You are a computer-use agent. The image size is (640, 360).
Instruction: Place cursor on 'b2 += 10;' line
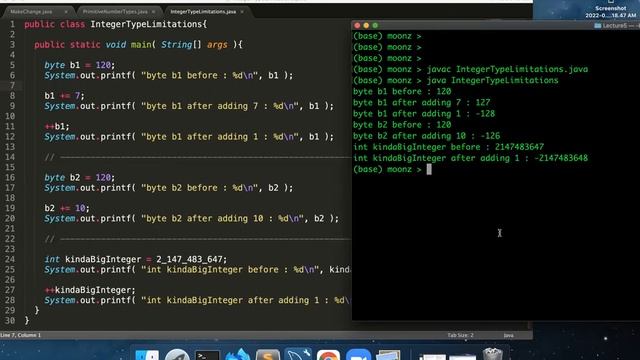point(67,208)
